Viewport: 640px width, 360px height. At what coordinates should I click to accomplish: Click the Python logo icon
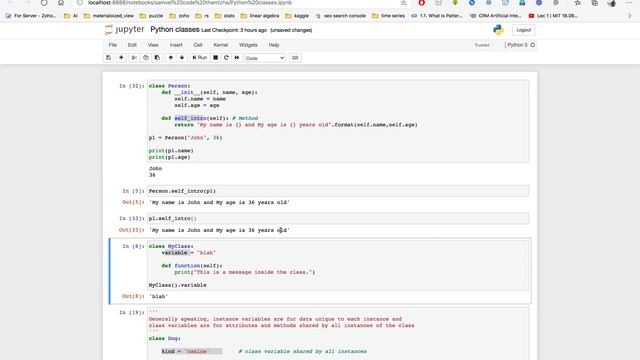pyautogui.click(x=498, y=30)
